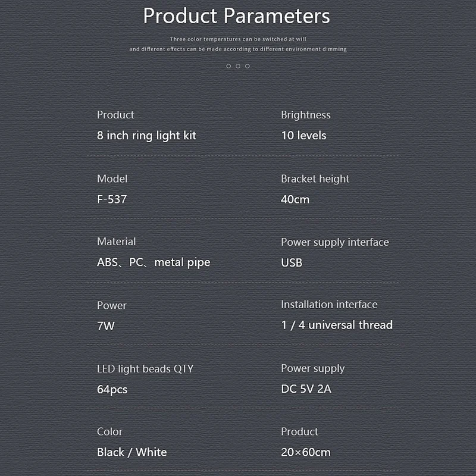Click the 'ABS, PC, metal pipe' material text

[154, 262]
